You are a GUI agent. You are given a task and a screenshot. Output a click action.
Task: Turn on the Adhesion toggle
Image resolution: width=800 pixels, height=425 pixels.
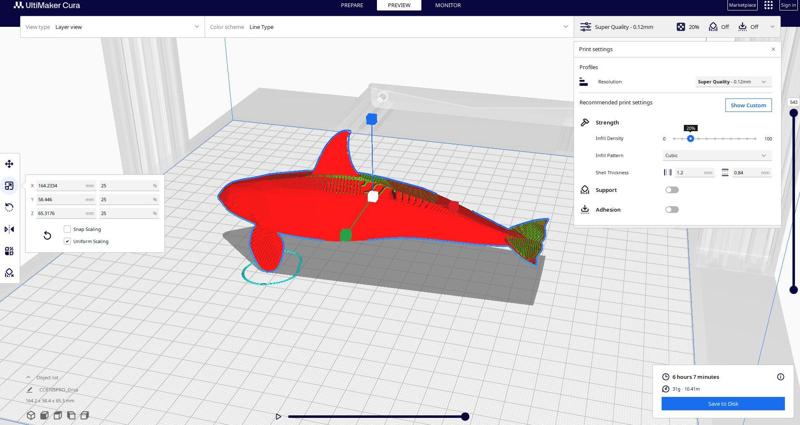[x=672, y=209]
